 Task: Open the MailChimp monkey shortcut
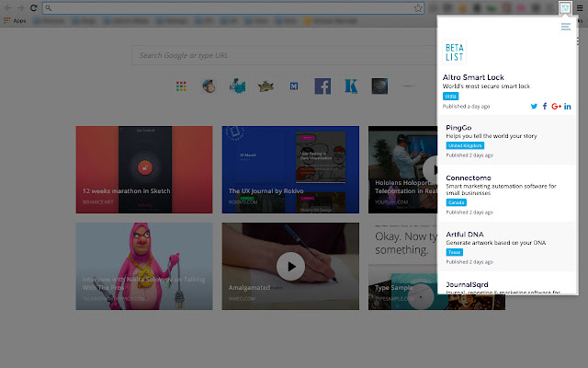tap(209, 86)
